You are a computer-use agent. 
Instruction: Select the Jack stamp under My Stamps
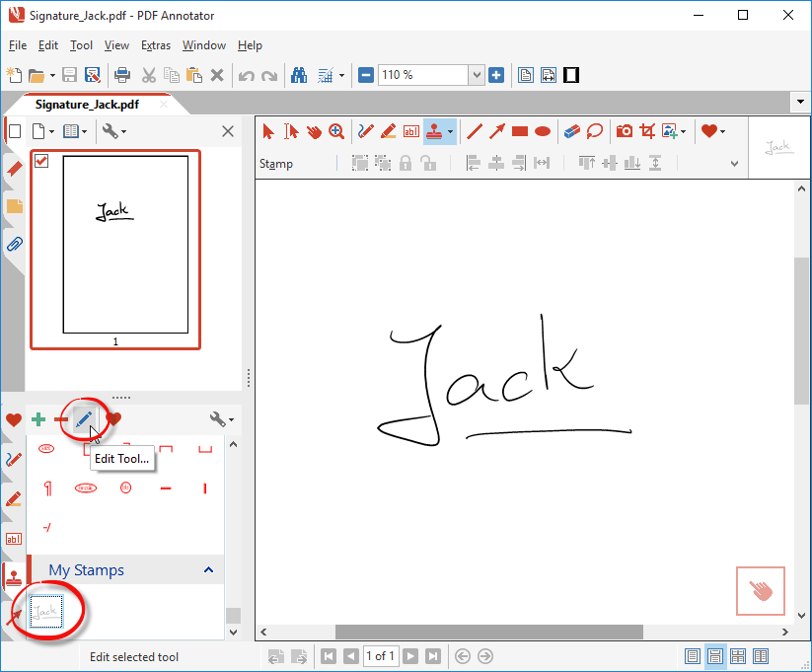tap(45, 611)
